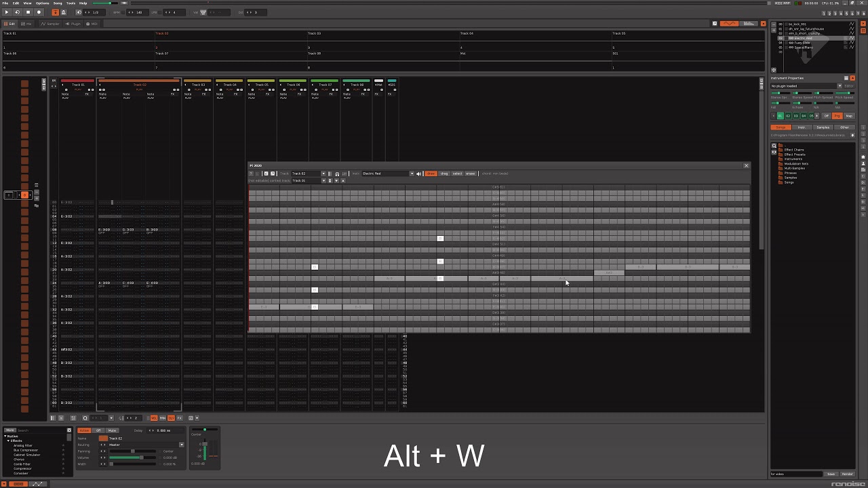
Task: Select the select mode button
Action: (457, 174)
